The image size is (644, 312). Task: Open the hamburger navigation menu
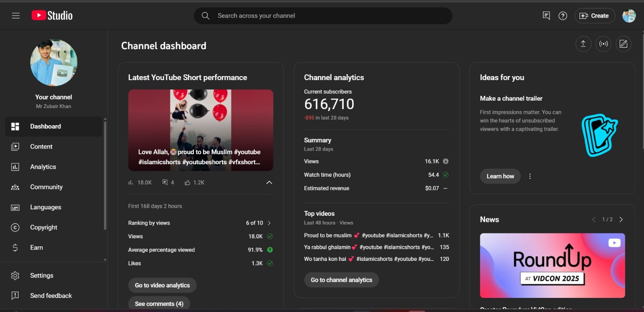coord(16,16)
